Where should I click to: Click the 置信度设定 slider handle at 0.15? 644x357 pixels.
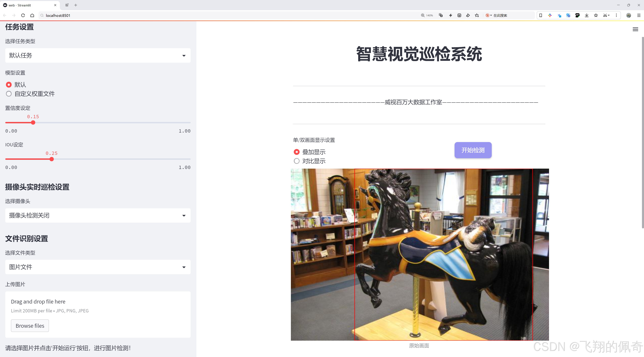click(x=33, y=123)
